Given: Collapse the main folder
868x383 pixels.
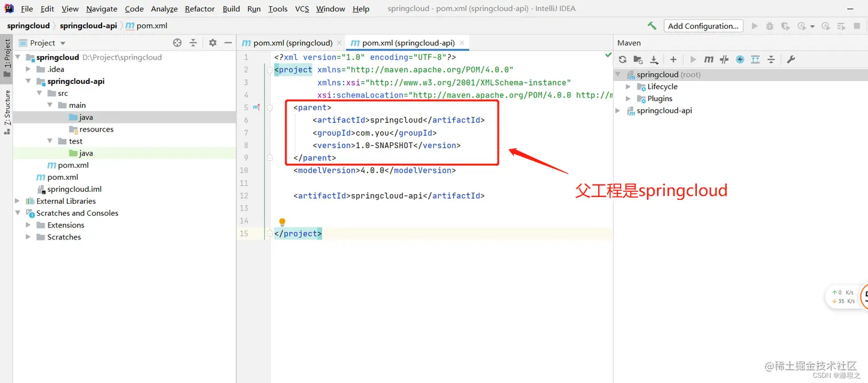Looking at the screenshot, I should pos(50,105).
